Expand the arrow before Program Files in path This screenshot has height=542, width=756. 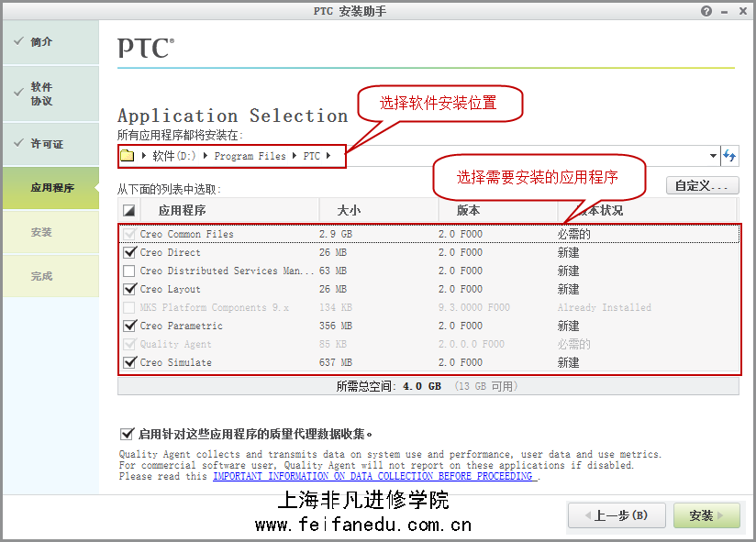pos(206,156)
